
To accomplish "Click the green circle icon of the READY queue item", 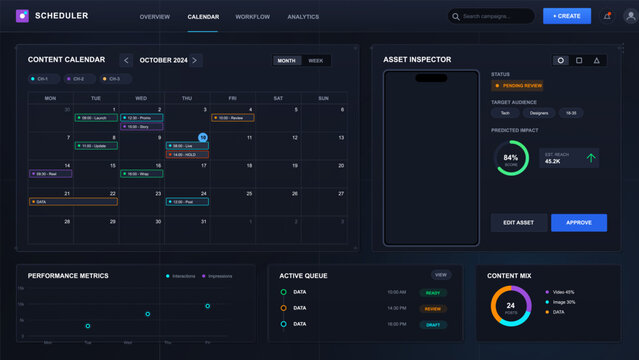I will [x=284, y=292].
